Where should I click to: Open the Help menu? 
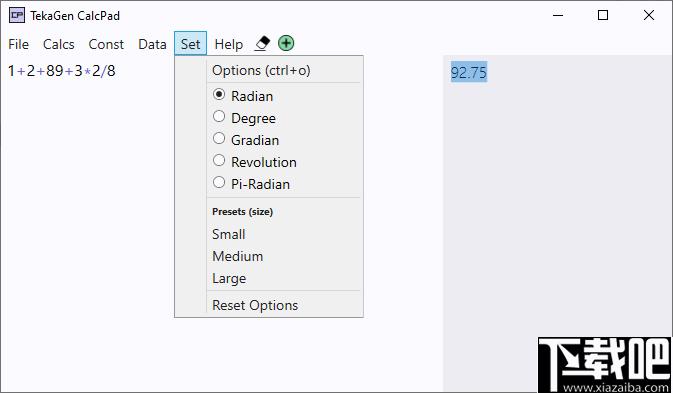tap(229, 44)
